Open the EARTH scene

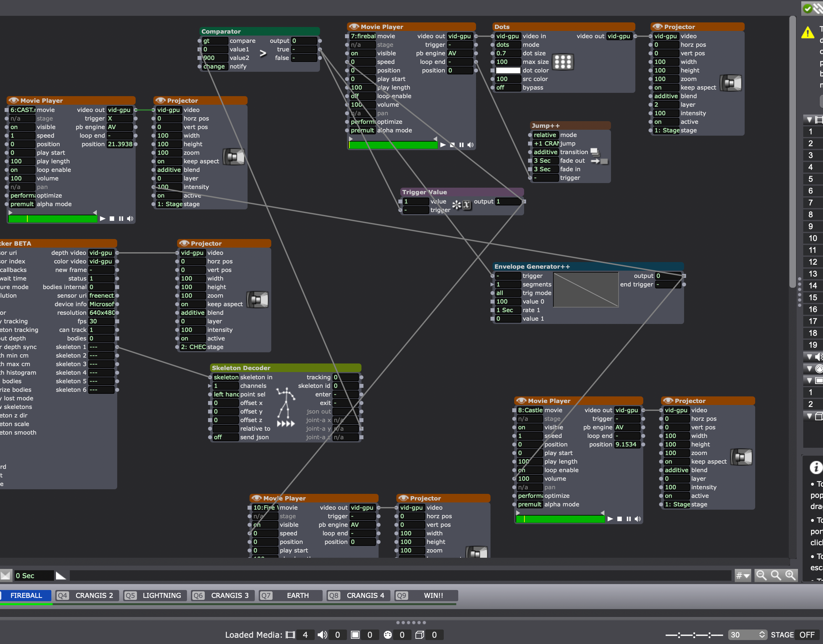click(x=298, y=595)
